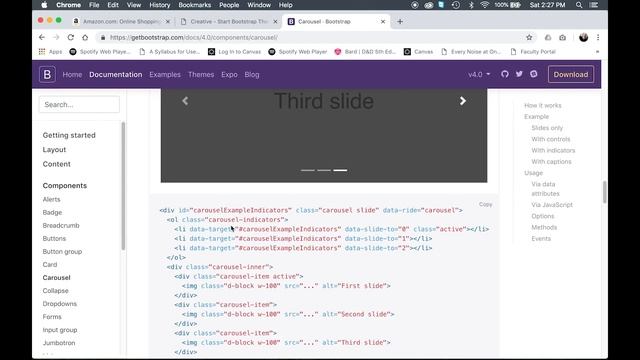
Task: Select the first carousel indicator
Action: pos(308,170)
